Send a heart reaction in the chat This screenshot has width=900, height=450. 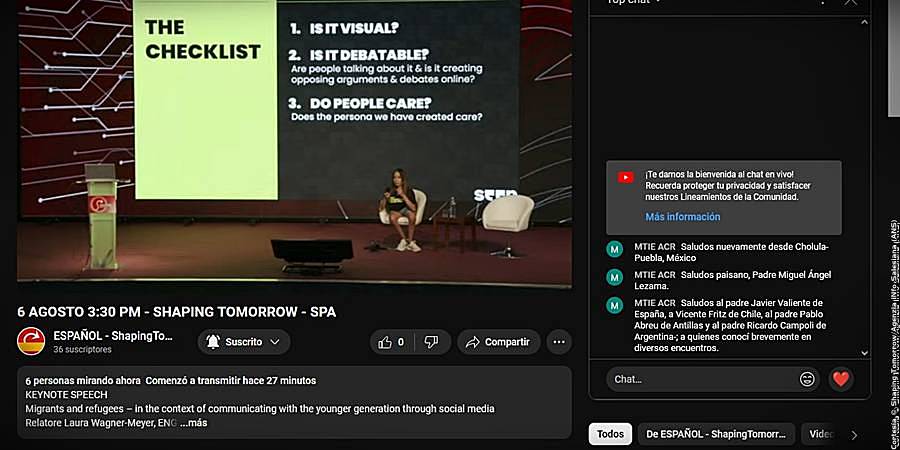[x=841, y=379]
